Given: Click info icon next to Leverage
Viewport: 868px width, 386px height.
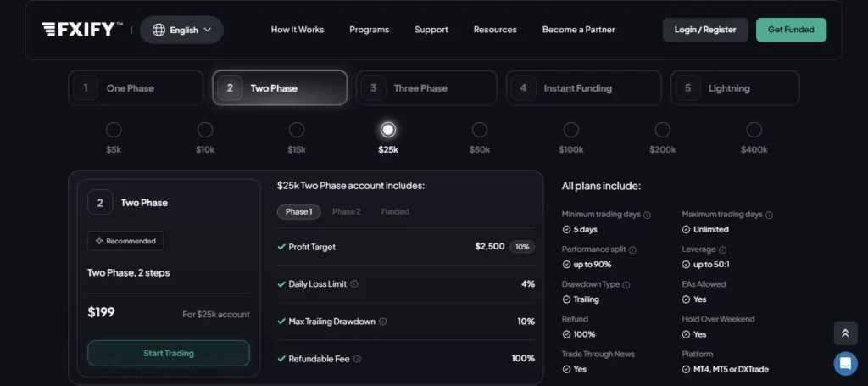Looking at the screenshot, I should (x=722, y=249).
